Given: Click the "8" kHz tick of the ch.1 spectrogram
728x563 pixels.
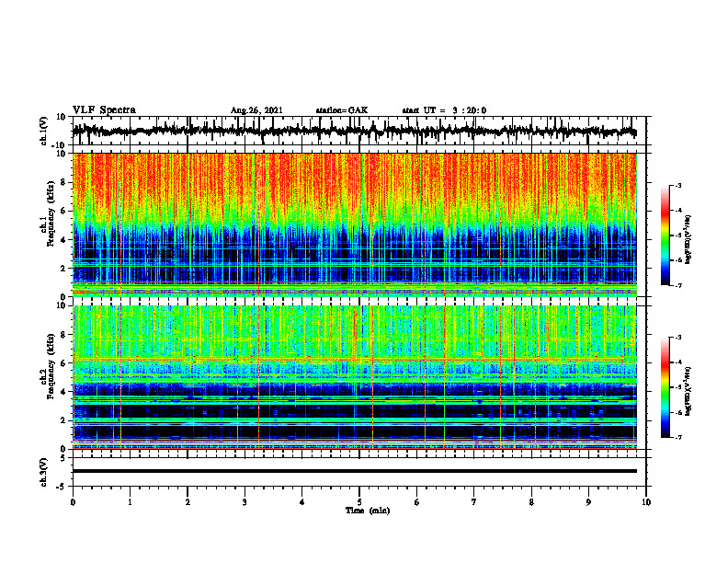Looking at the screenshot, I should (63, 182).
